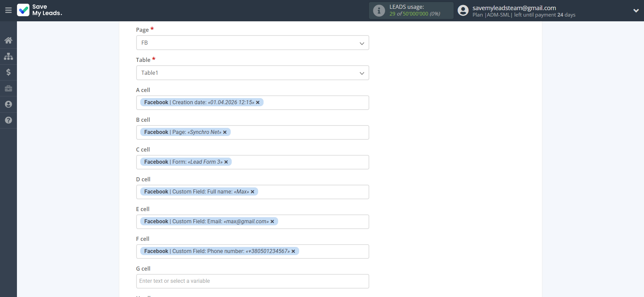Remove the Email tag from E cell
This screenshot has height=297, width=644.
click(x=272, y=222)
